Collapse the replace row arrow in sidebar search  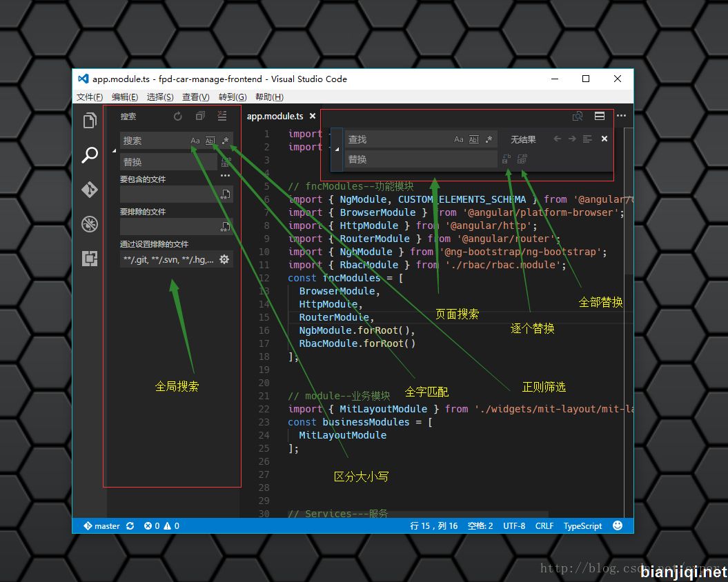click(x=115, y=151)
